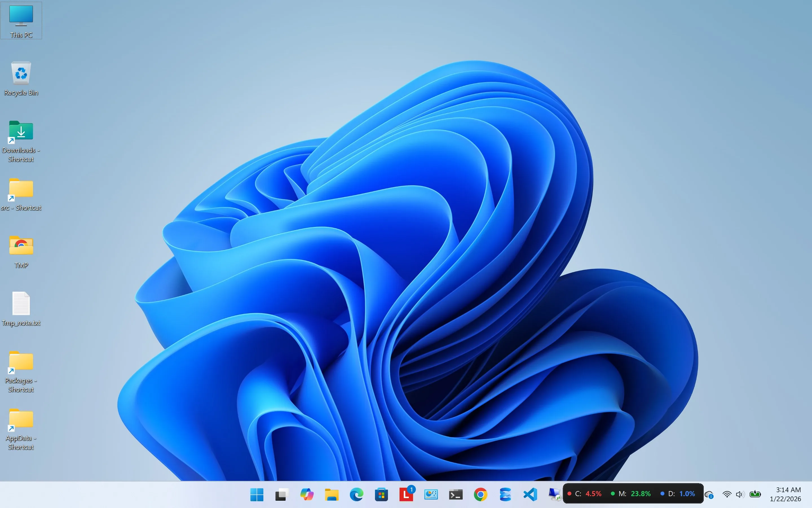Select the Tmp_note.txt file

point(21,309)
